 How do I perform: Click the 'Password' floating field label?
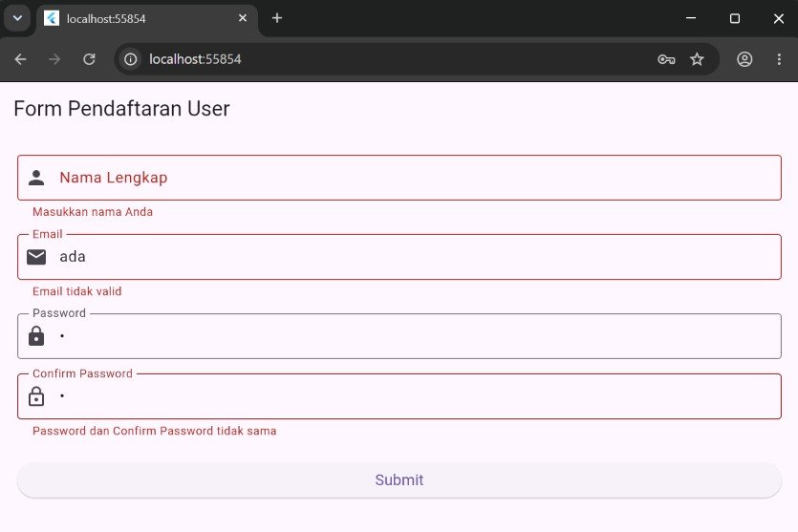coord(59,312)
